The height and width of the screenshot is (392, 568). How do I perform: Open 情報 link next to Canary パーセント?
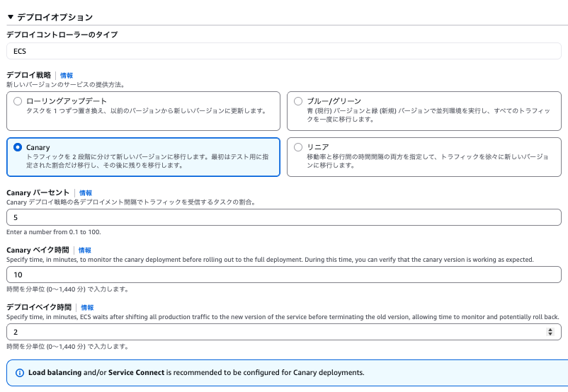pos(85,192)
